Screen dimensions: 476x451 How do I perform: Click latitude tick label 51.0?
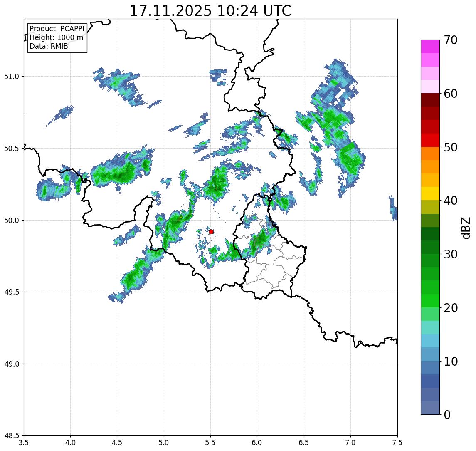(x=11, y=77)
